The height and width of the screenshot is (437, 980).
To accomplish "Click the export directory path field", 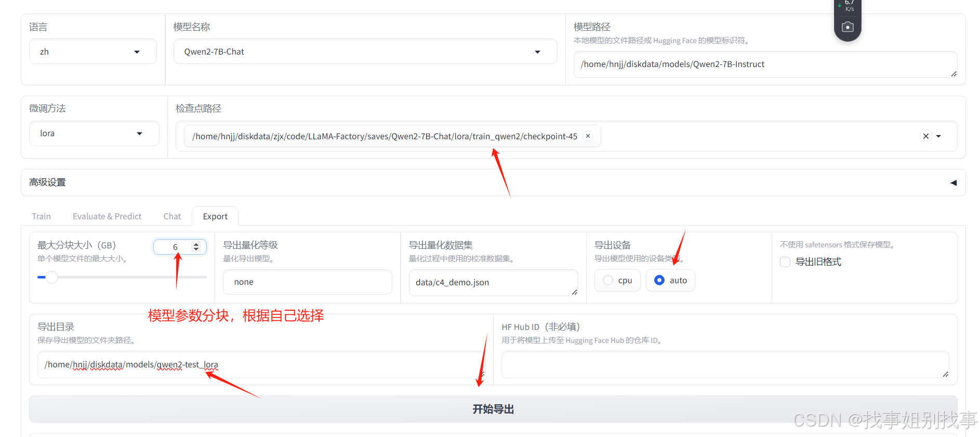I will [x=261, y=365].
